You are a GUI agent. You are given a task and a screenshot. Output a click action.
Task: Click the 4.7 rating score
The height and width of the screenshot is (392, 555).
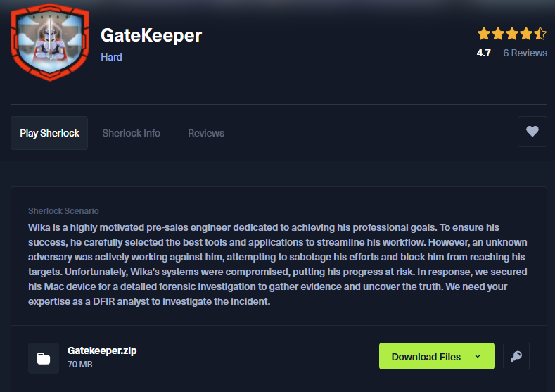(484, 53)
